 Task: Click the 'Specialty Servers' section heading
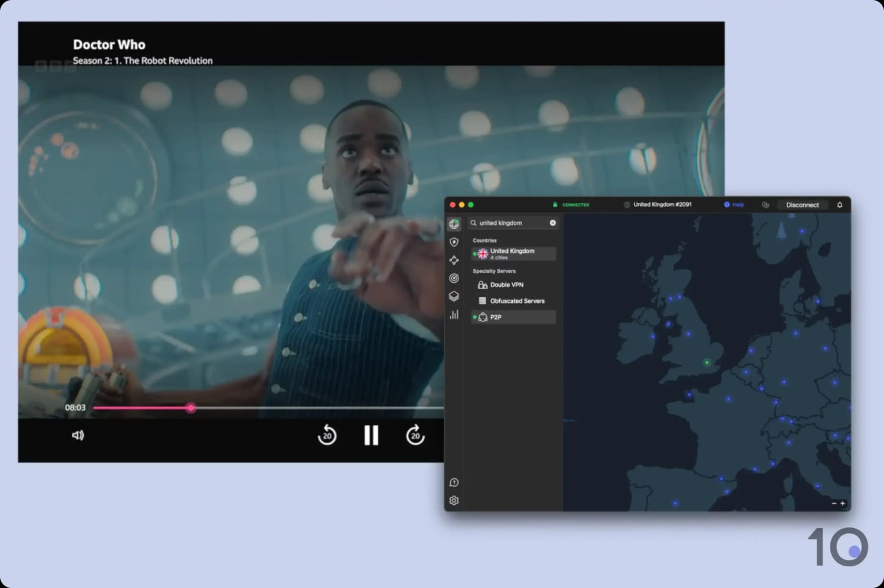494,271
